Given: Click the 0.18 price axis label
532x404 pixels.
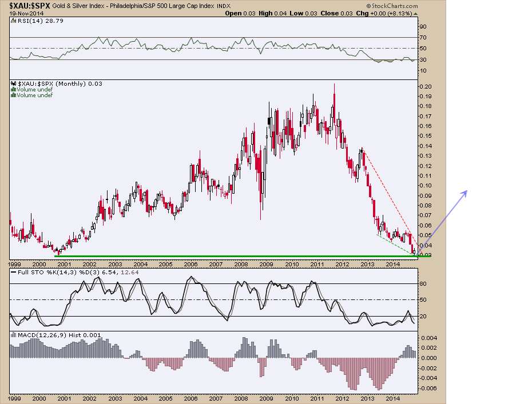Looking at the screenshot, I should coord(426,106).
